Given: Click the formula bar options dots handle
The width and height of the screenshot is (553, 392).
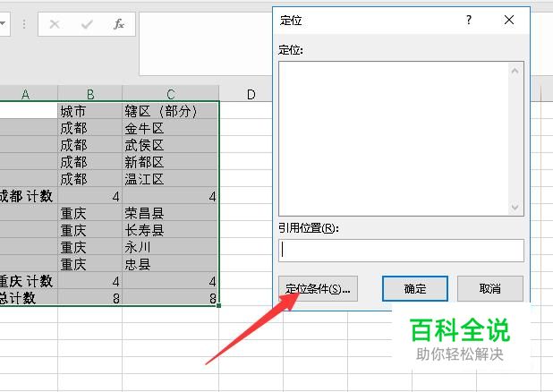Looking at the screenshot, I should pos(24,24).
